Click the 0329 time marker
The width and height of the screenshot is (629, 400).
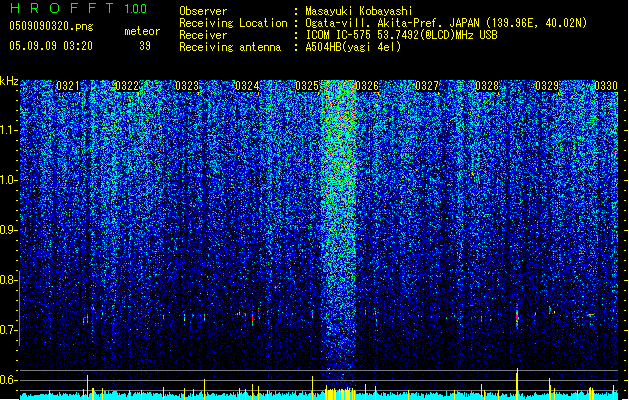(x=547, y=86)
